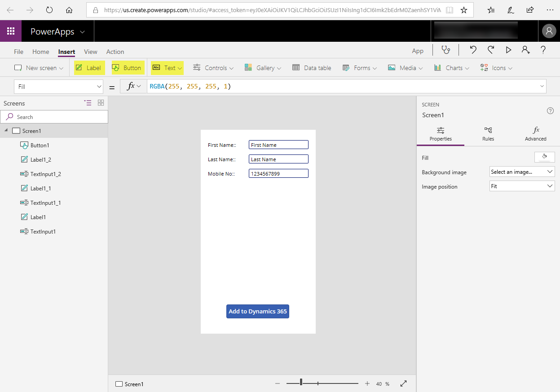The image size is (560, 392).
Task: Insert a Data table
Action: 312,68
